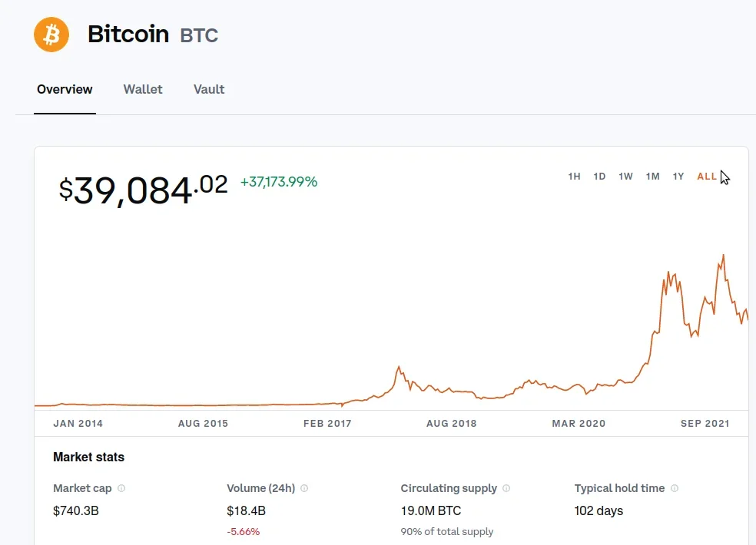Select the 1M chart range
756x545 pixels.
[x=653, y=177]
